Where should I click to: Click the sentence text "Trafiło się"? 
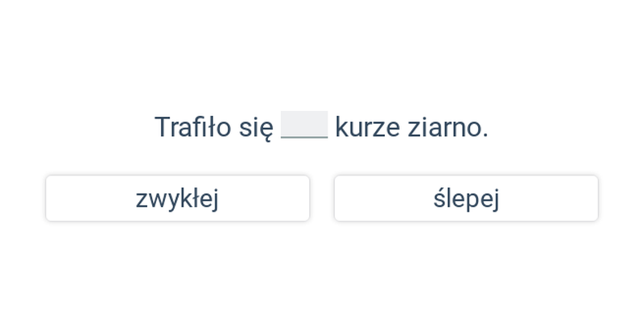[x=214, y=127]
